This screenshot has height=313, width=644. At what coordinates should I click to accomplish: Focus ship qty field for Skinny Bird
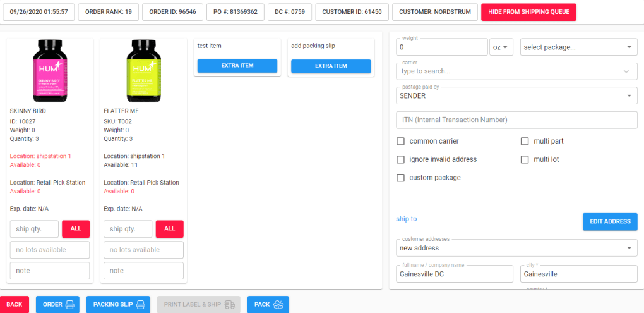point(35,229)
